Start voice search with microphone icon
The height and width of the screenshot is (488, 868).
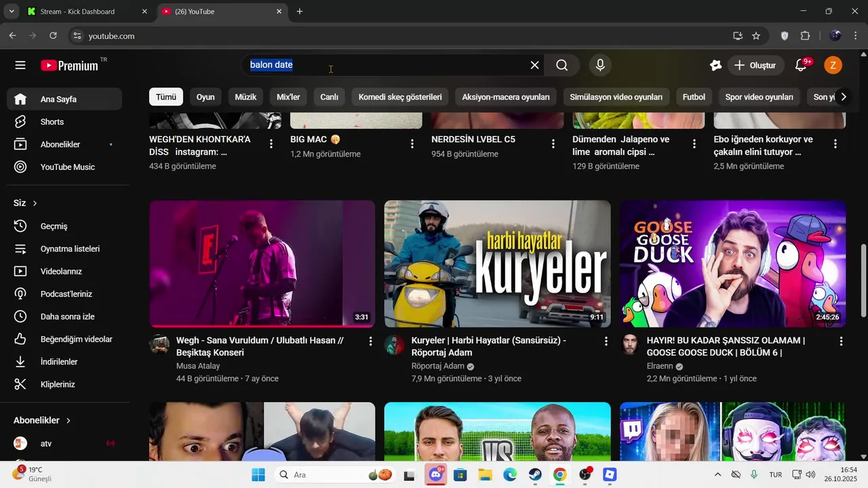coord(599,65)
